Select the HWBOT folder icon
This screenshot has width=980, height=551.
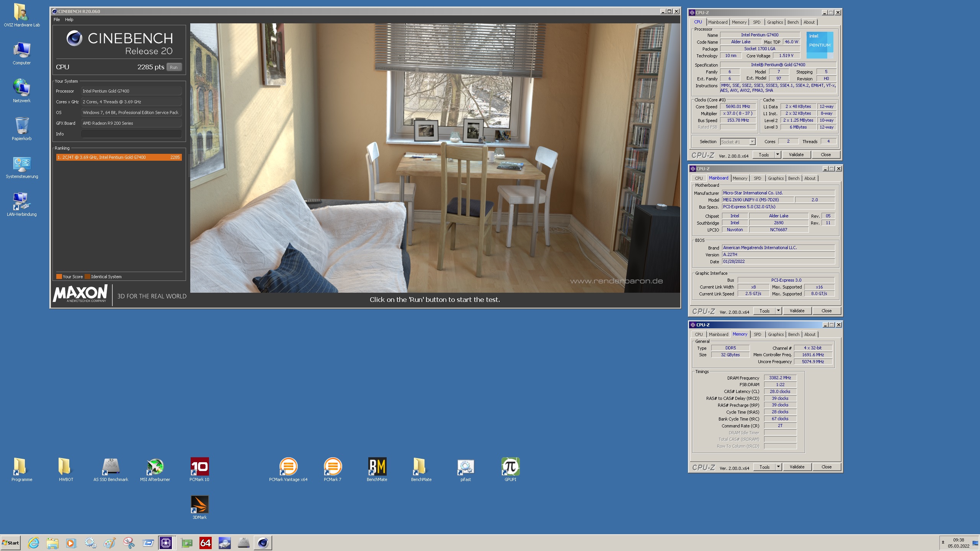point(66,469)
